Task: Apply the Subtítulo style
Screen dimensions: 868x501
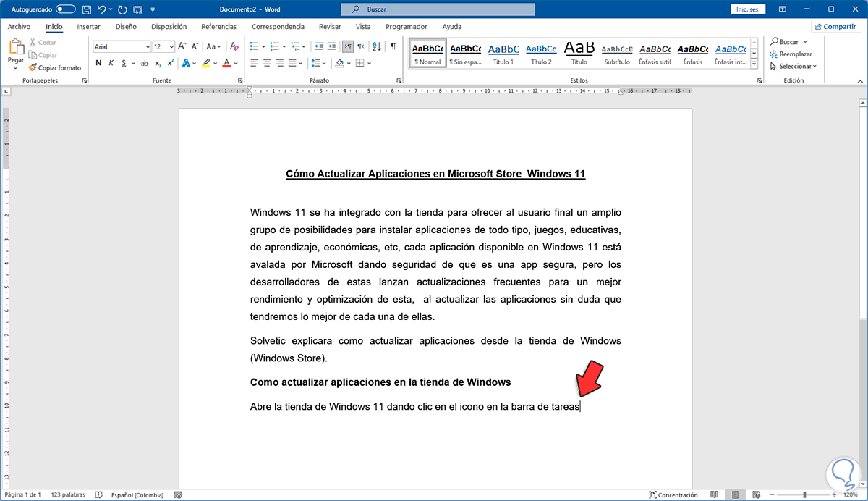Action: coord(617,54)
